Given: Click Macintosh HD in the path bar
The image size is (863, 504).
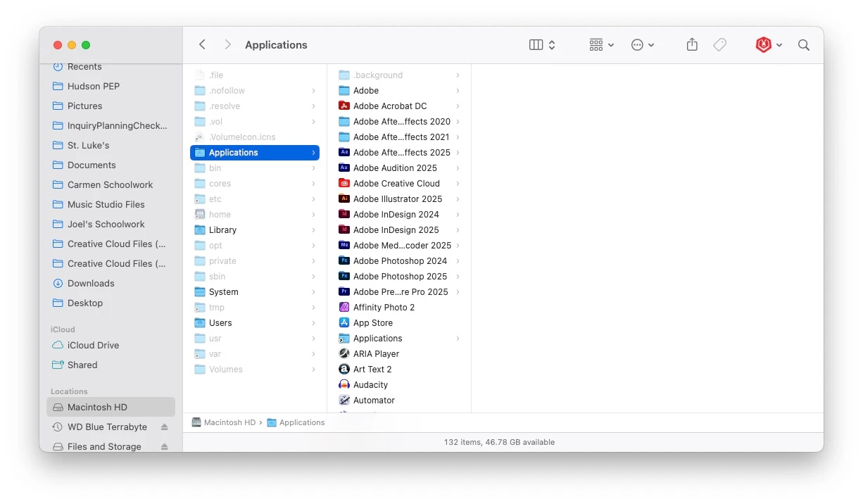Looking at the screenshot, I should pos(223,422).
